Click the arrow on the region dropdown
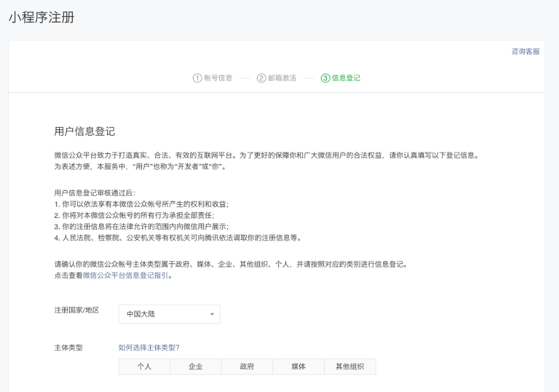This screenshot has height=392, width=559. [x=212, y=314]
